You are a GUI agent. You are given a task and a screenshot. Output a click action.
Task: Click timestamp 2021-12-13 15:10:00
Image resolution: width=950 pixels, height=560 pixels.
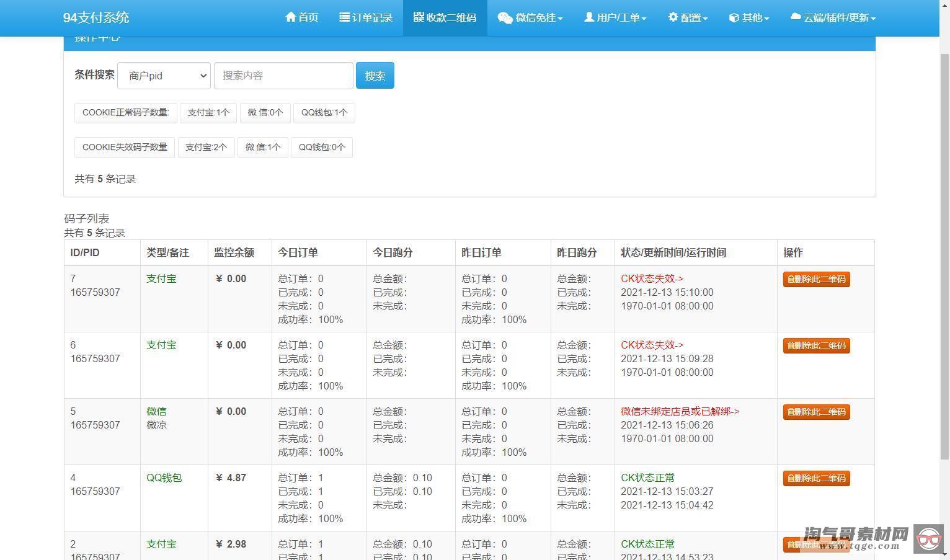point(667,293)
